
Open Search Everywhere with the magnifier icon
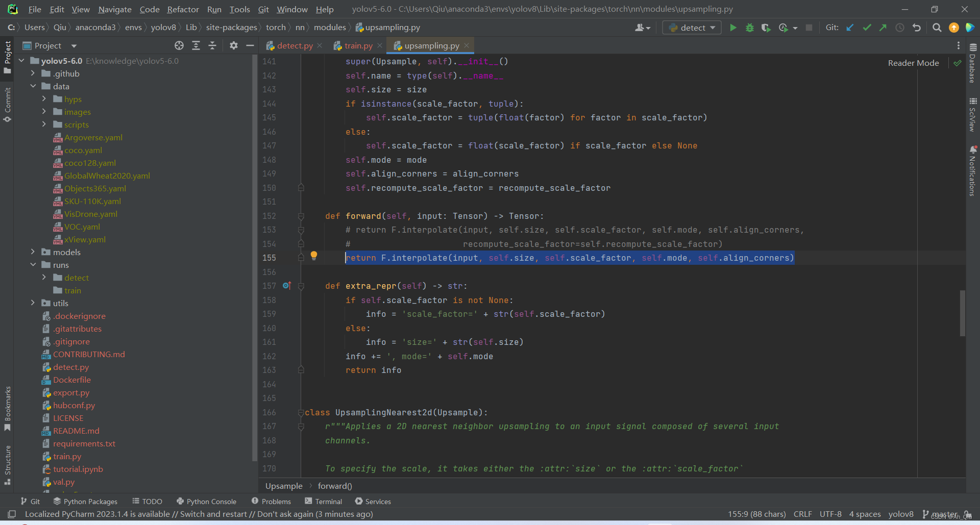pyautogui.click(x=937, y=28)
